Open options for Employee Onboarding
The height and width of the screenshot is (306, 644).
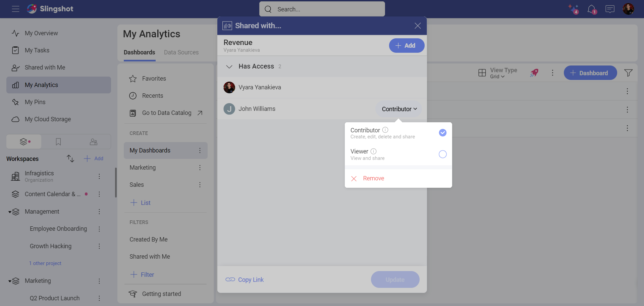tap(99, 229)
